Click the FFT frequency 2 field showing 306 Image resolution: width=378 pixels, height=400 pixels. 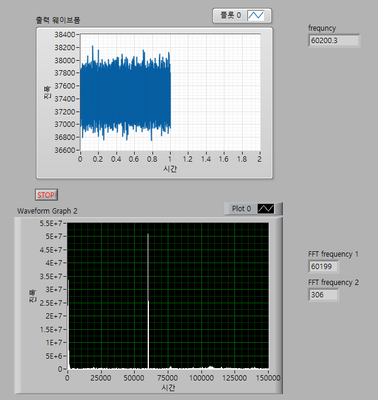[323, 295]
